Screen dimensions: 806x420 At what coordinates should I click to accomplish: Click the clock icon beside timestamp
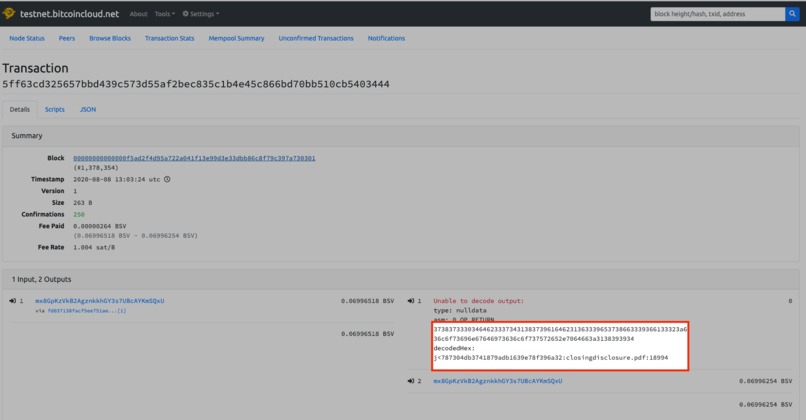point(167,179)
